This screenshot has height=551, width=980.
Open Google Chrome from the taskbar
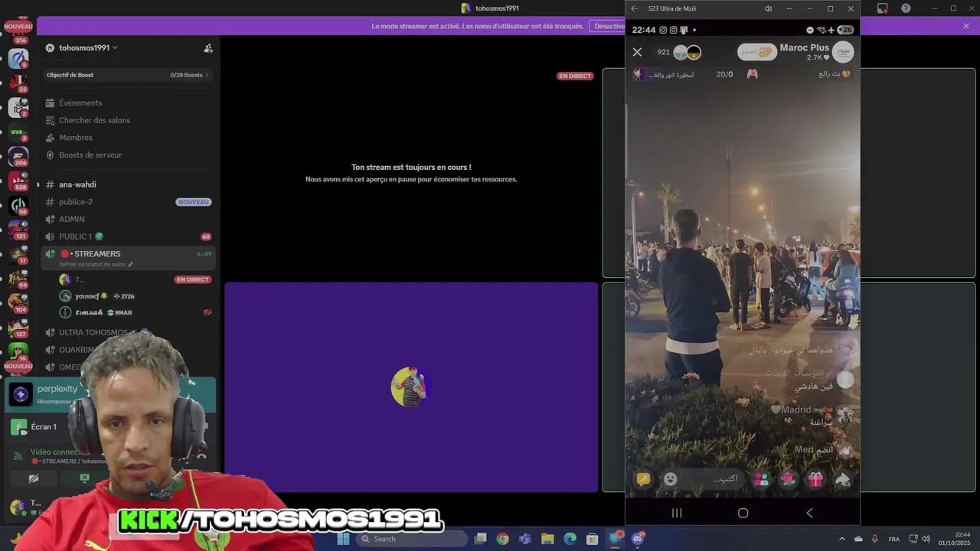tap(502, 539)
